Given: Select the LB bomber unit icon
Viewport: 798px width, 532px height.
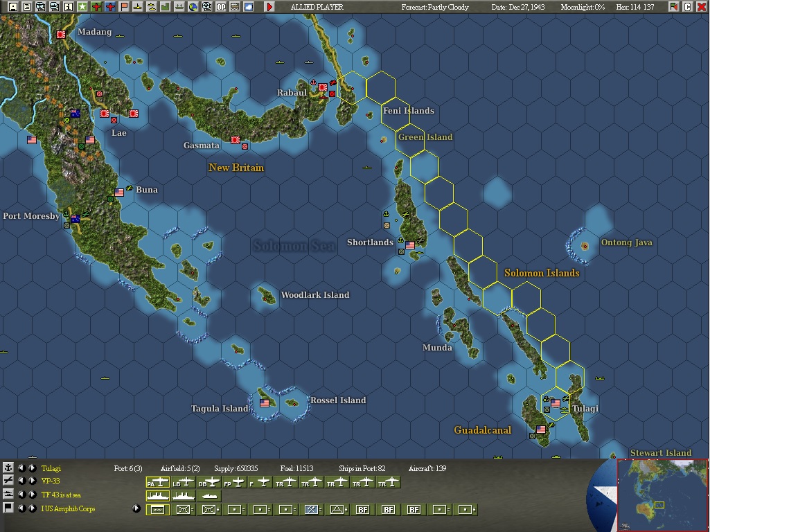Looking at the screenshot, I should 183,482.
